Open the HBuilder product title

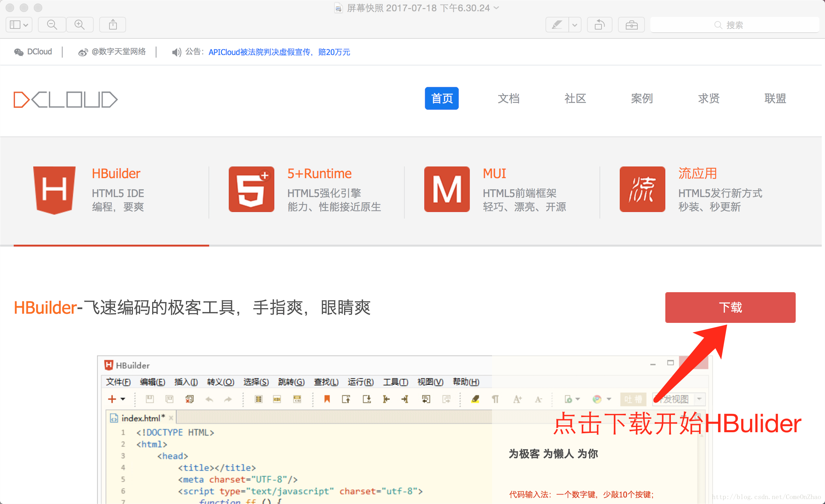pyautogui.click(x=116, y=174)
